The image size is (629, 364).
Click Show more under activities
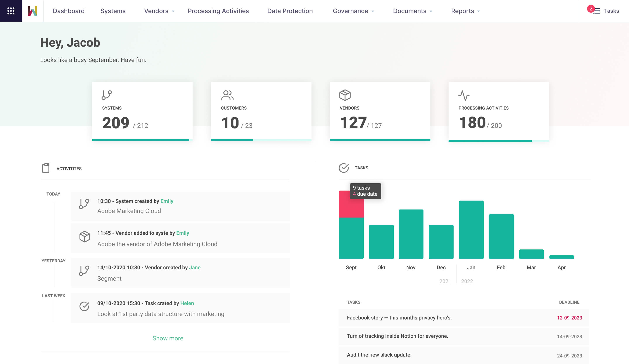[168, 338]
